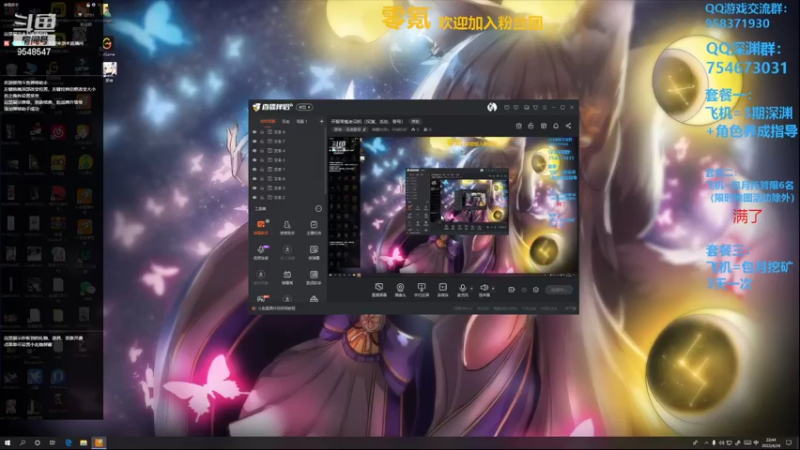Collapse the toolbox panel circle button
Viewport: 800px width, 450px height.
(x=318, y=209)
